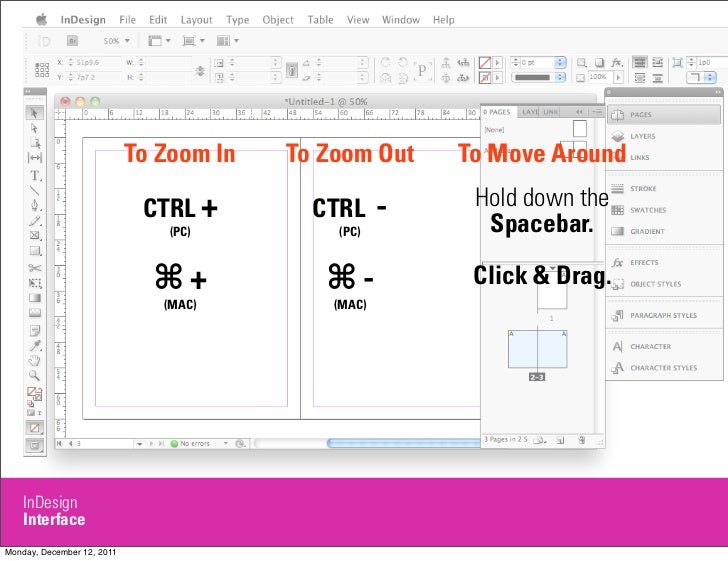Open the InDesign menu
This screenshot has width=728, height=561.
[83, 20]
